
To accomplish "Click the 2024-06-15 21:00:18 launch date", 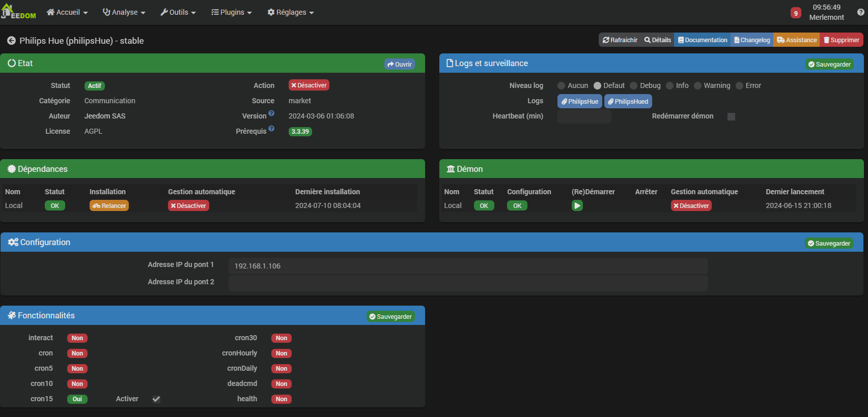I will 799,205.
